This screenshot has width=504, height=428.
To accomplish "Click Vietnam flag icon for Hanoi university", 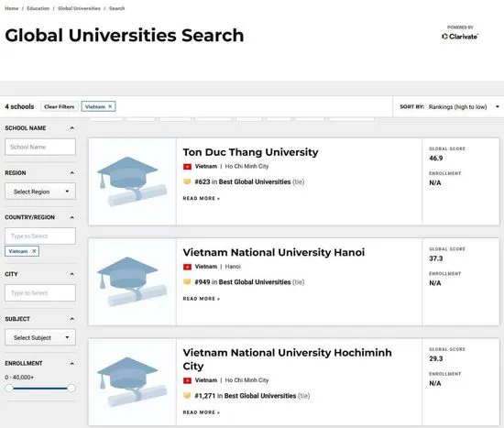I will [187, 267].
